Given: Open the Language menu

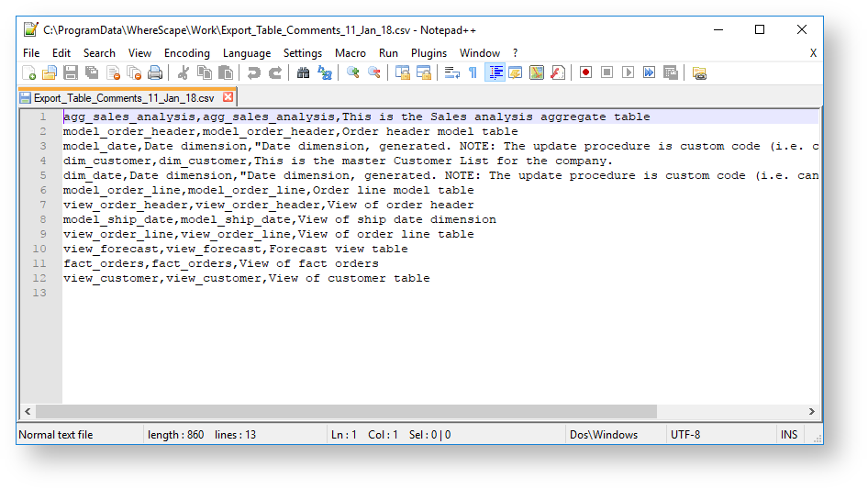Looking at the screenshot, I should [x=247, y=53].
